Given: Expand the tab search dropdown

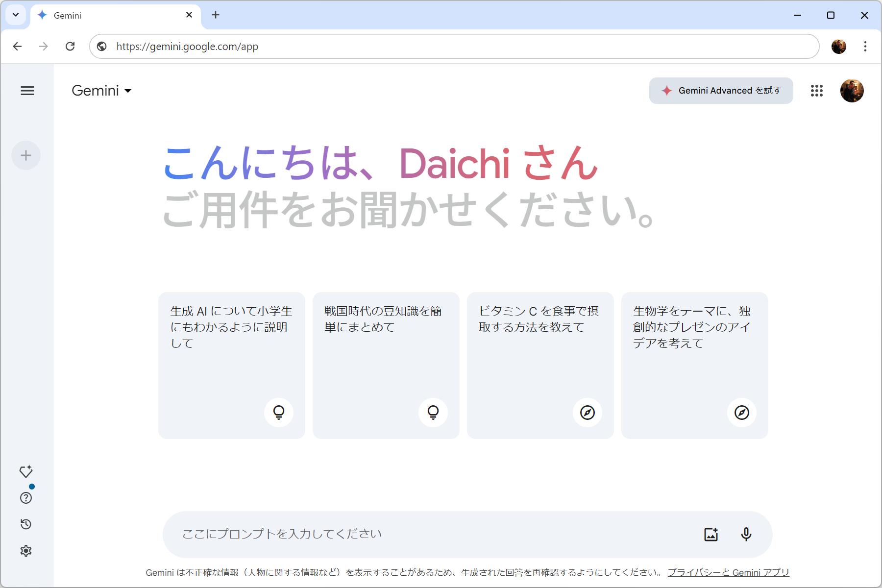Looking at the screenshot, I should (x=16, y=15).
